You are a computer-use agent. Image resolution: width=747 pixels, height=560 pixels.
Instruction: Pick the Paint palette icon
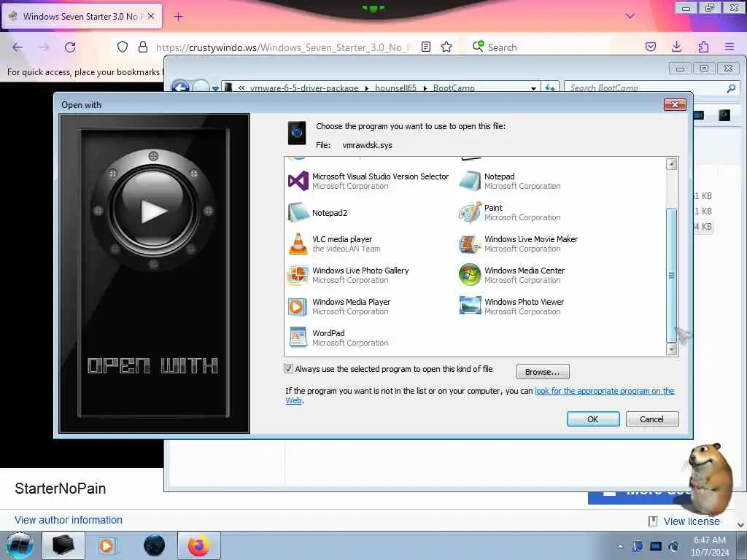point(470,213)
